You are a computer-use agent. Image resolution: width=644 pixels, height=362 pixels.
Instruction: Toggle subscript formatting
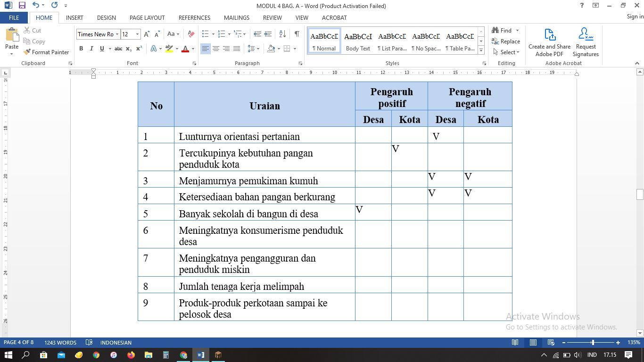click(x=129, y=49)
